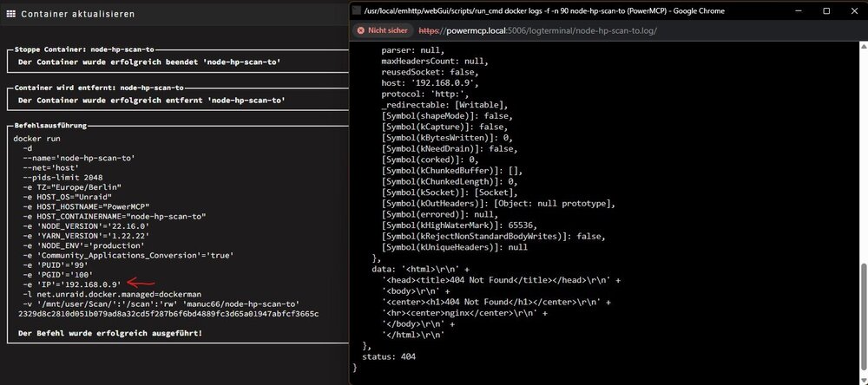Click the red arrow pointing at IP
The width and height of the screenshot is (868, 385).
pyautogui.click(x=141, y=284)
